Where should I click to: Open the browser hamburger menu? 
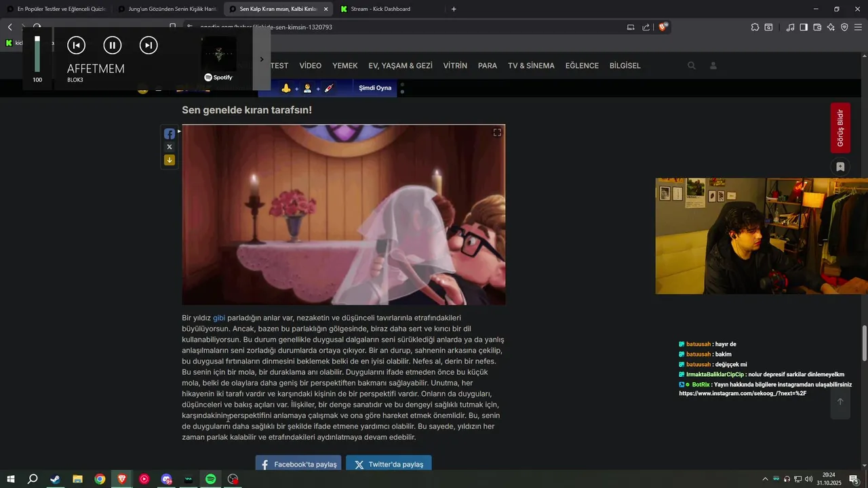point(858,27)
